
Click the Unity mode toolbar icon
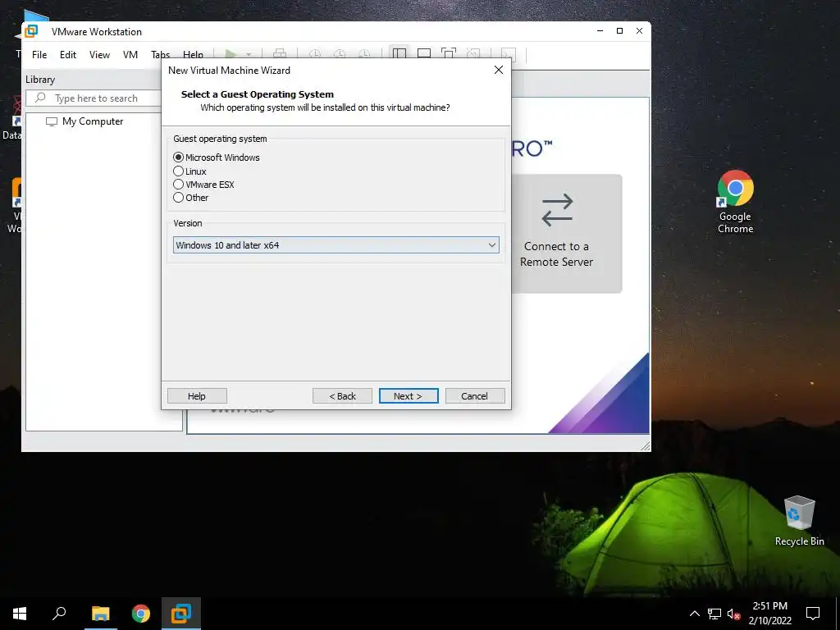[473, 53]
